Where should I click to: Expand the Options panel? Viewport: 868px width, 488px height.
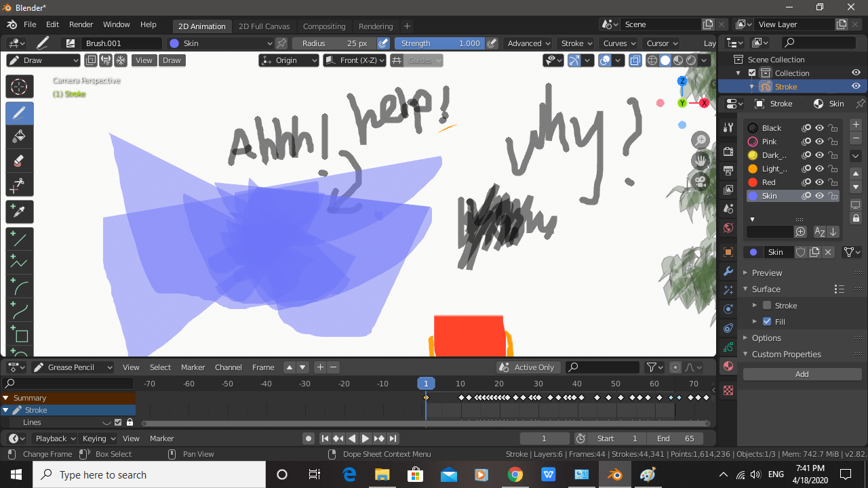(x=766, y=338)
